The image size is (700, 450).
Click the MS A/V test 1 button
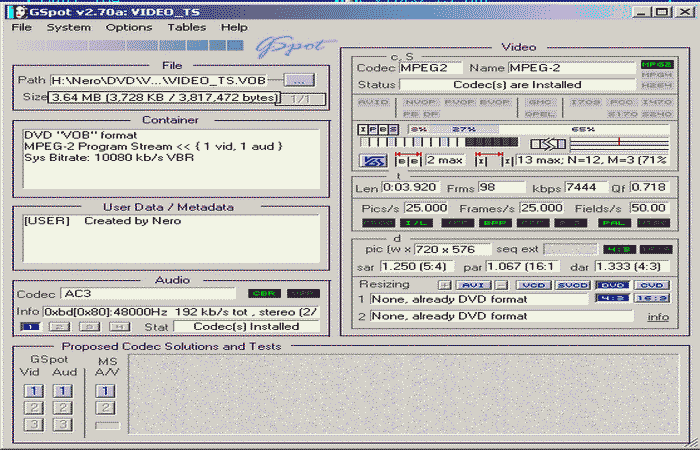(x=104, y=391)
